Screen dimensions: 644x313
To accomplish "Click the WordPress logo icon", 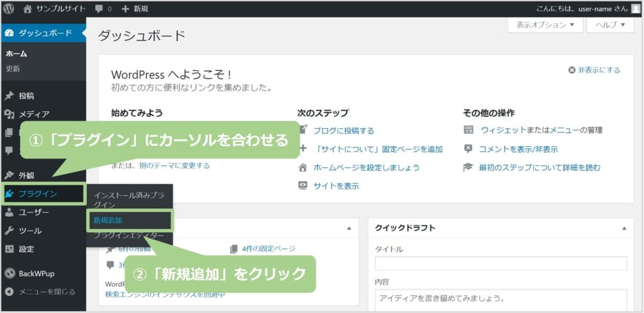I will pos(9,9).
